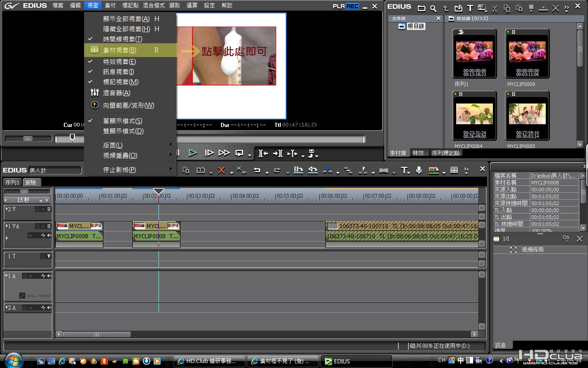
Task: Toggle lock on the 1 VA track
Action: [38, 226]
